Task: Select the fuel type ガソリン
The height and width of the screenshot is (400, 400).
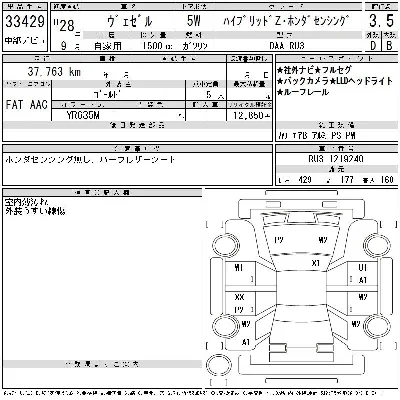Action: pos(195,46)
